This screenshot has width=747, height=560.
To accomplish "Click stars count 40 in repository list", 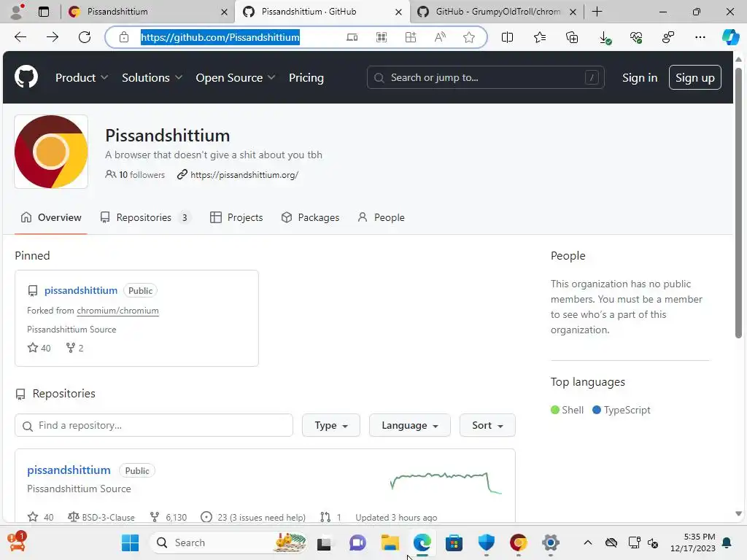I will 41,517.
